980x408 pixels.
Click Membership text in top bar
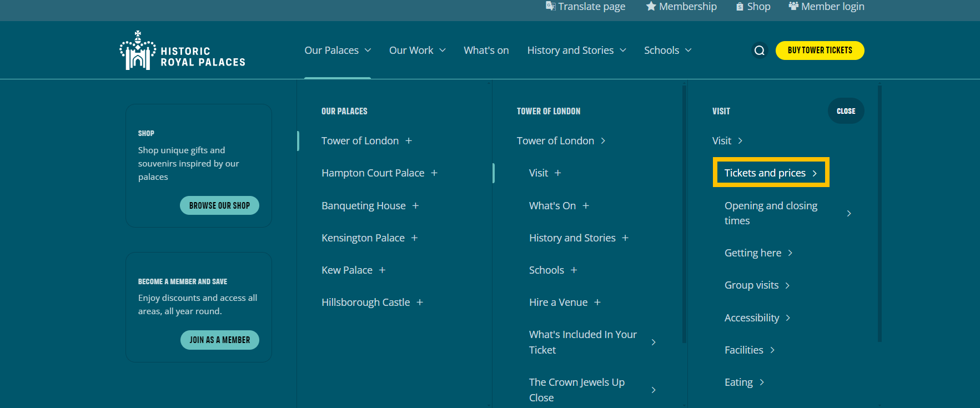pyautogui.click(x=687, y=7)
